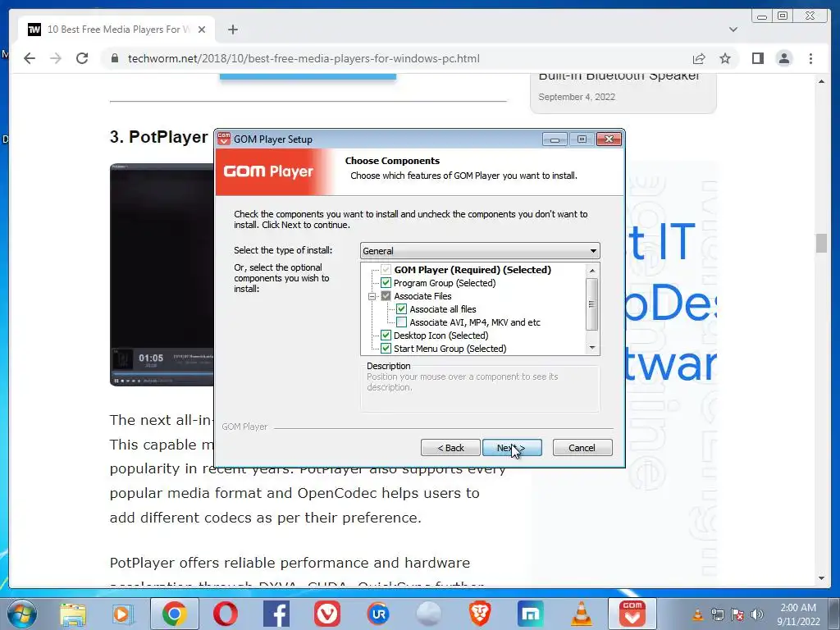Open Brave browser from taskbar
The height and width of the screenshot is (630, 840).
point(480,614)
